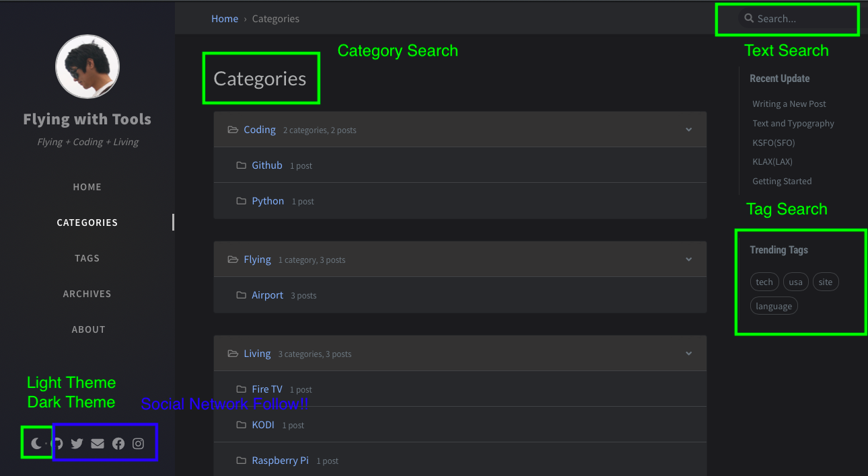The width and height of the screenshot is (868, 476).
Task: Toggle the dark/light theme moon icon
Action: (x=36, y=444)
